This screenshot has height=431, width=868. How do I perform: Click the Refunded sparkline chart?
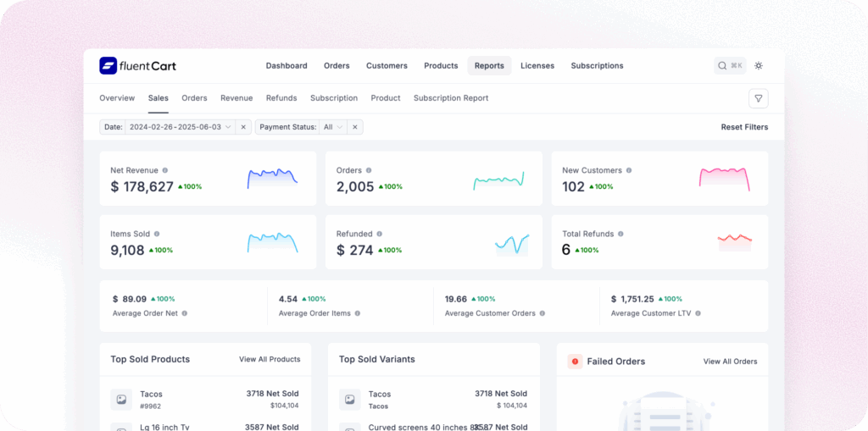(x=512, y=244)
